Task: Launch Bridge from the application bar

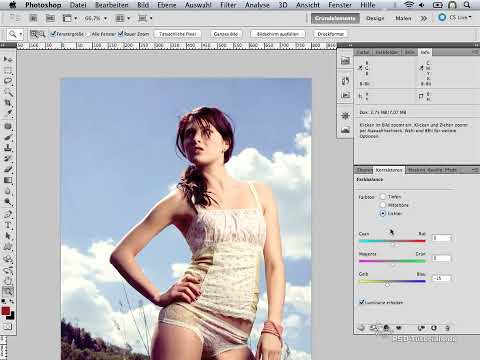Action: [34, 18]
